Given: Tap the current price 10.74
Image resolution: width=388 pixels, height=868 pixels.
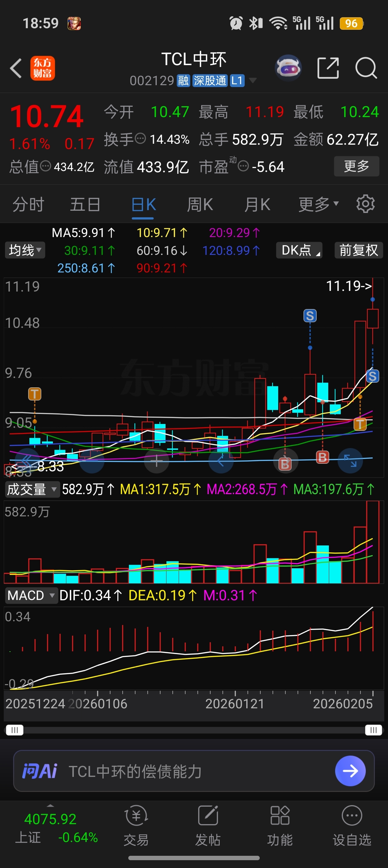Looking at the screenshot, I should click(x=47, y=116).
